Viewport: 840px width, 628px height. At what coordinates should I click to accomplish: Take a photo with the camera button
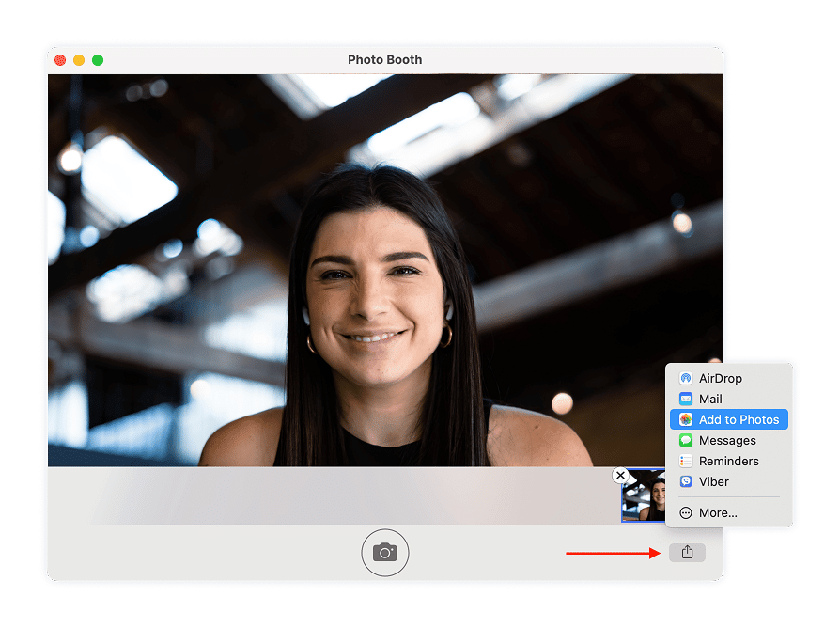(384, 553)
